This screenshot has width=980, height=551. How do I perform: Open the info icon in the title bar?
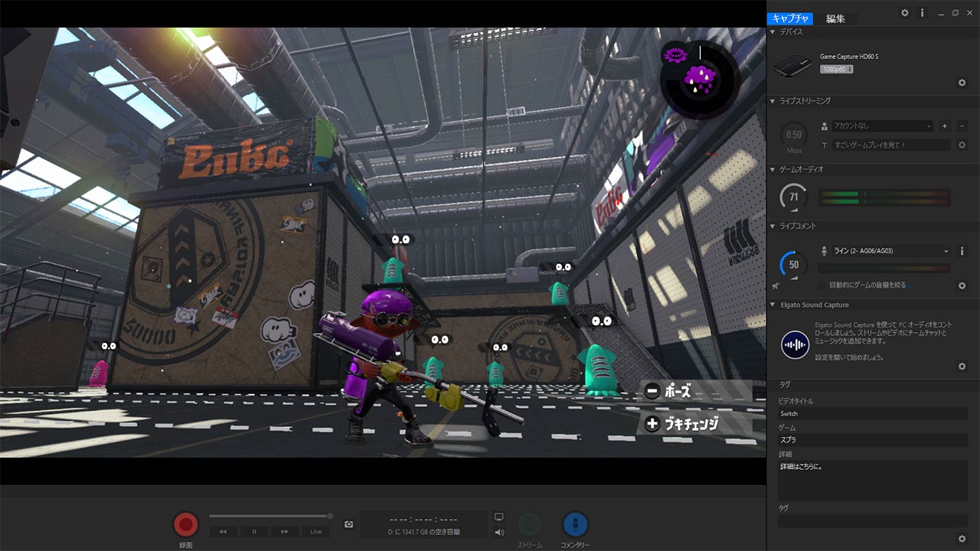[923, 13]
